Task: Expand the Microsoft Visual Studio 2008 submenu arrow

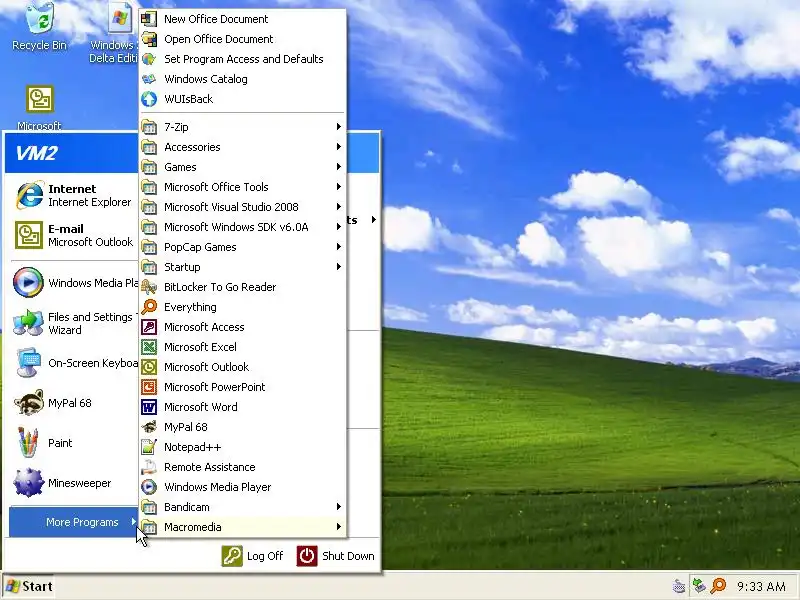Action: click(338, 207)
